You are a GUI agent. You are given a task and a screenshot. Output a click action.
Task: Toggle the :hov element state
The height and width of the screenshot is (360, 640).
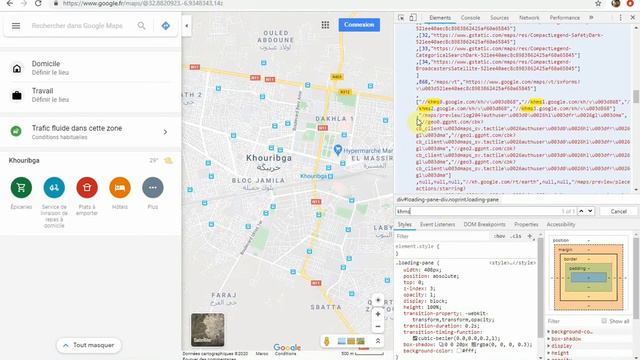[x=499, y=236]
